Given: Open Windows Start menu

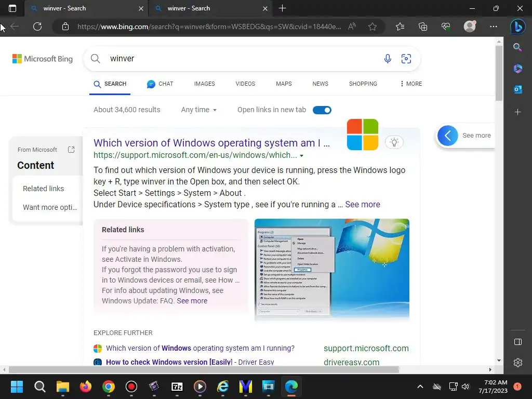Looking at the screenshot, I should click(17, 387).
